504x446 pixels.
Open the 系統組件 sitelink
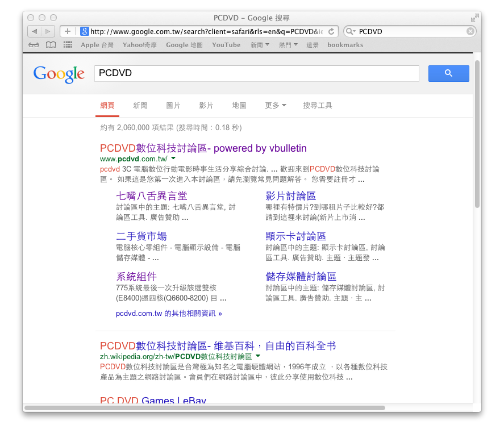[x=136, y=276]
